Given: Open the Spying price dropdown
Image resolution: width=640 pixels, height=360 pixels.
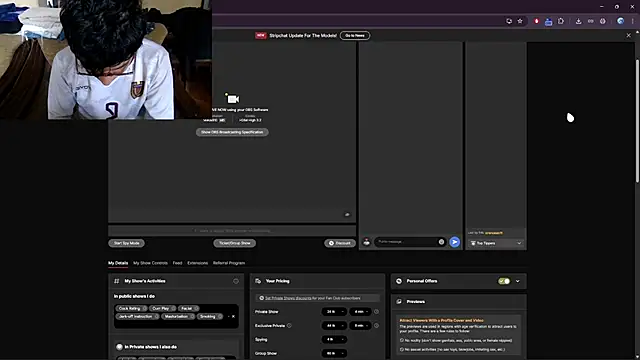Looking at the screenshot, I should (x=334, y=340).
